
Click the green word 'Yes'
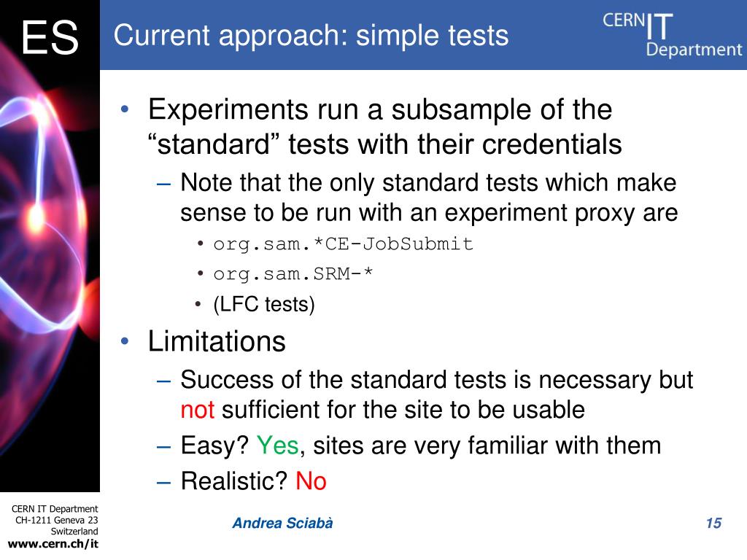coord(278,446)
